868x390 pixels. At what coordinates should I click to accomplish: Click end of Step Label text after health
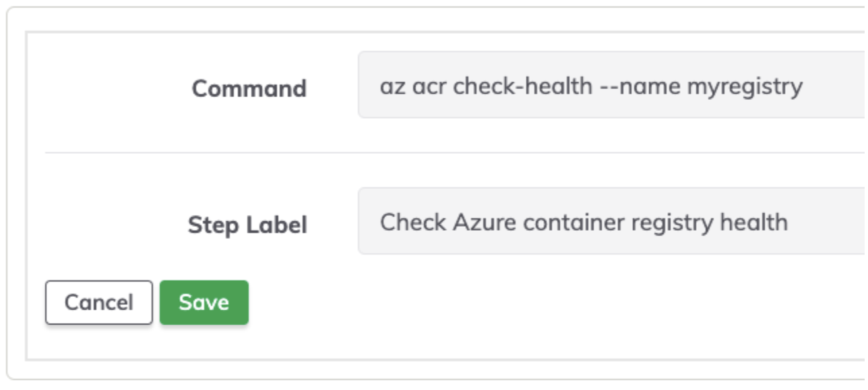point(789,221)
